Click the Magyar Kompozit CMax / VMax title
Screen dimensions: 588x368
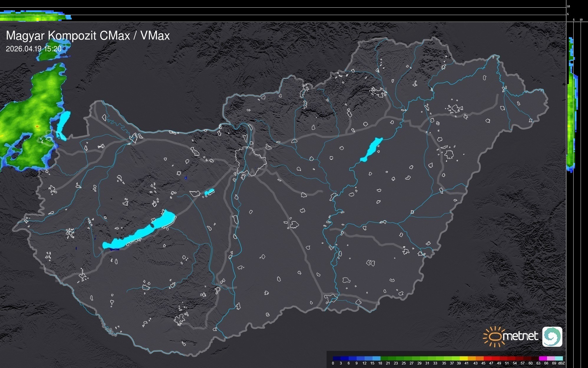pyautogui.click(x=88, y=36)
